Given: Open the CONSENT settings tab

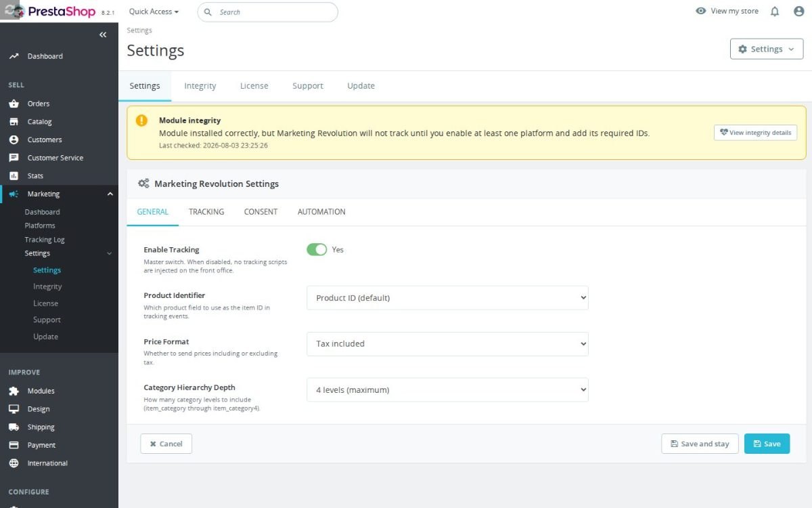Looking at the screenshot, I should point(261,212).
